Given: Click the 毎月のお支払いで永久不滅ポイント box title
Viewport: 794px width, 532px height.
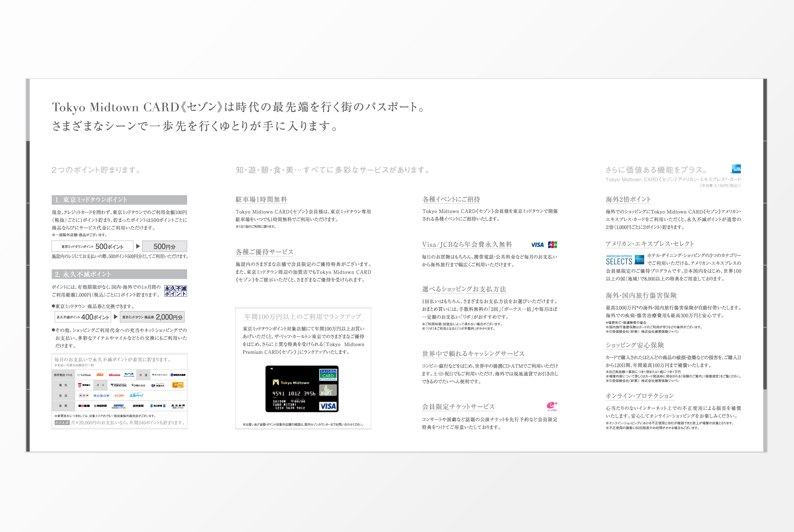Looking at the screenshot, I should tap(113, 359).
